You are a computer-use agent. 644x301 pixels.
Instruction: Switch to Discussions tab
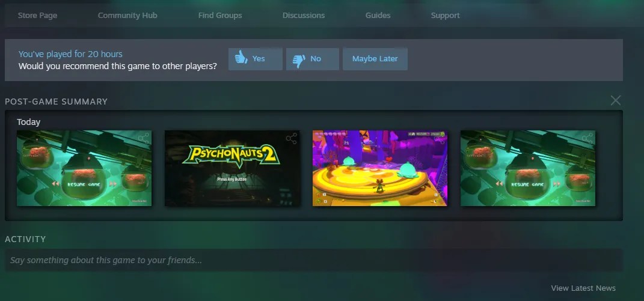tap(304, 16)
